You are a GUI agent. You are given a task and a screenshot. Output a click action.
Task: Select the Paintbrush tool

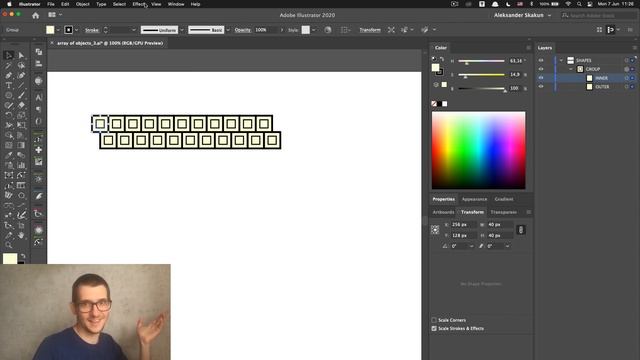(x=21, y=95)
